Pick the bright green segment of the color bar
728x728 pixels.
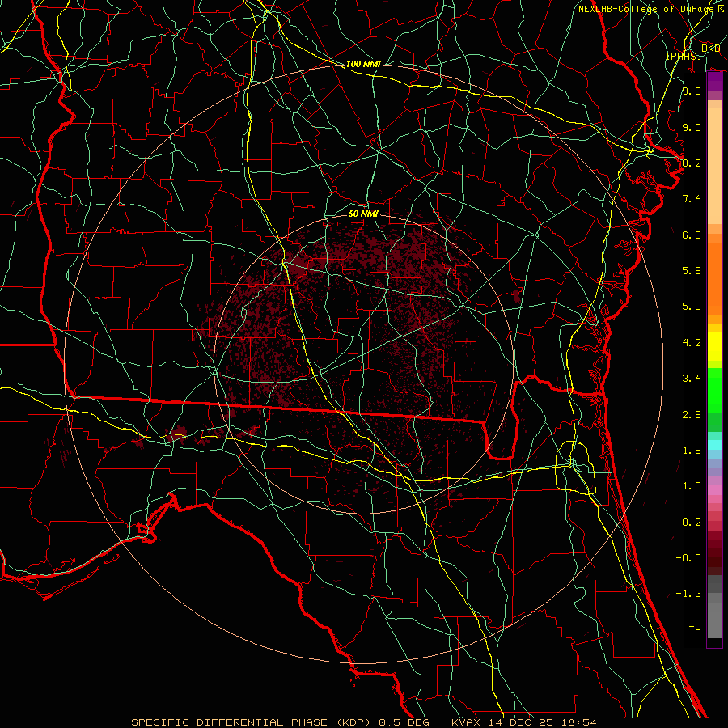[x=714, y=390]
